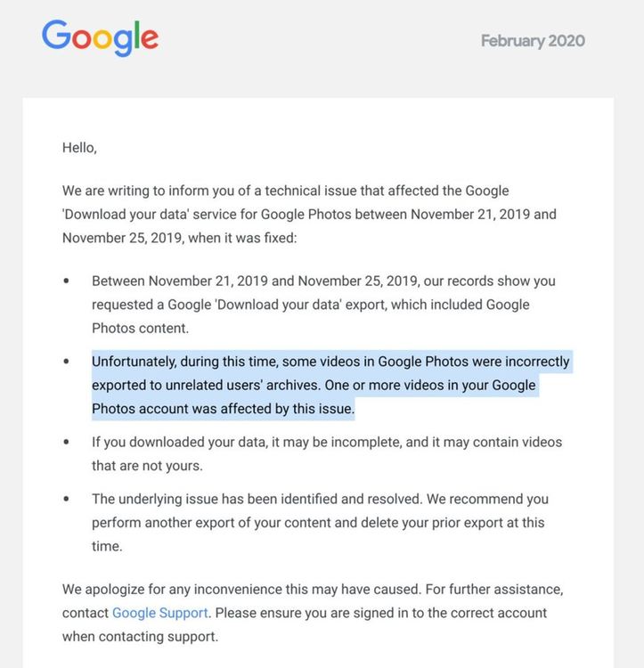Click the Google logo in the header
644x668 pixels.
(x=100, y=39)
